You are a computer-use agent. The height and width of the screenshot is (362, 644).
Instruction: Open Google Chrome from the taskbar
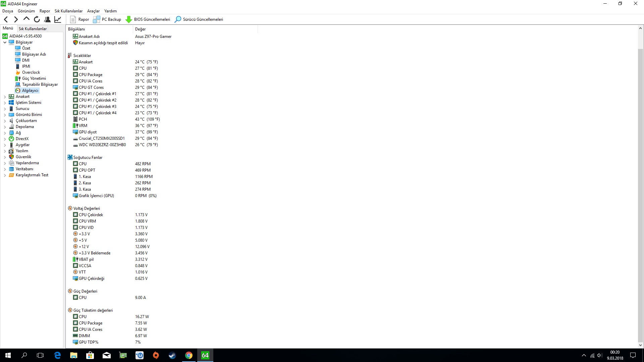click(x=189, y=355)
